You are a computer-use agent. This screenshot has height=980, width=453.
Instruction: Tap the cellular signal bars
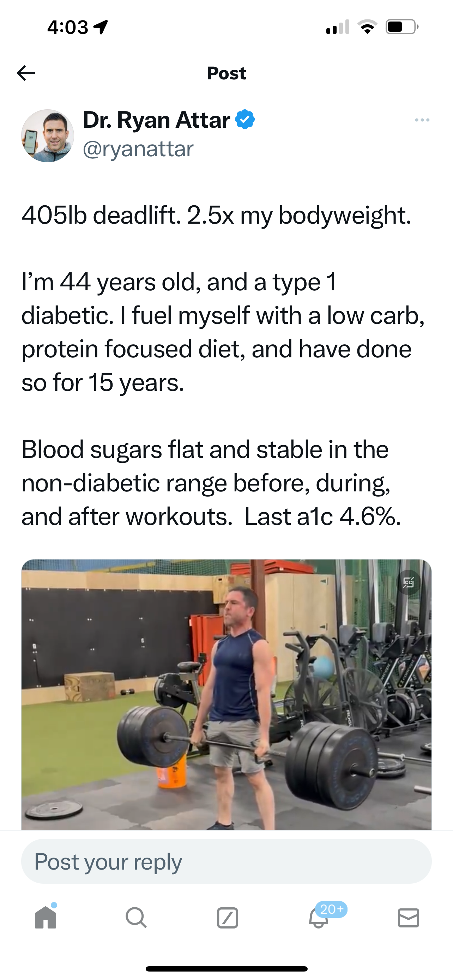(x=338, y=27)
